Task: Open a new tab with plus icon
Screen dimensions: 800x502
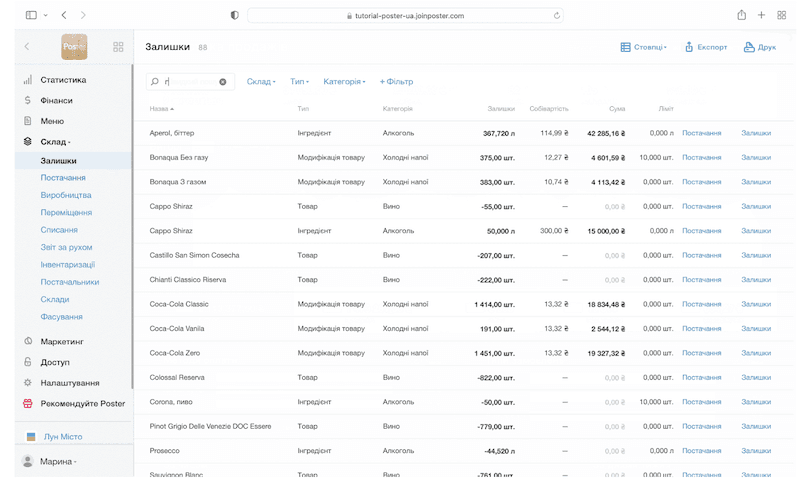Action: [761, 15]
